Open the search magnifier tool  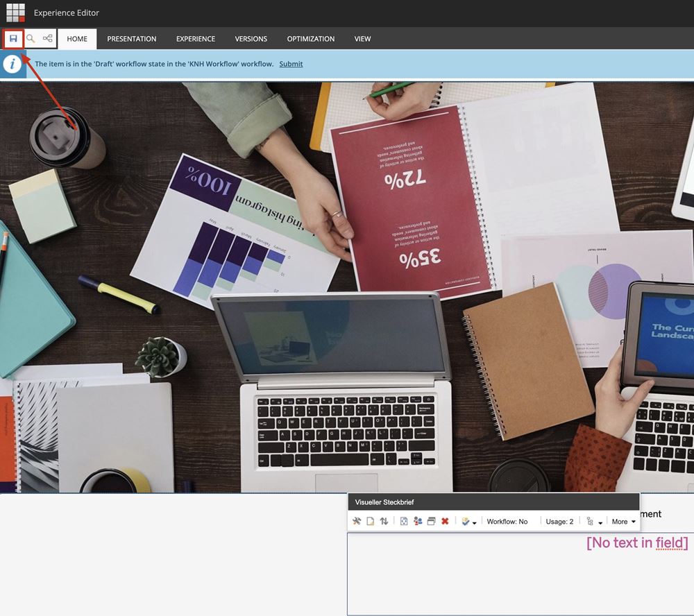(31, 39)
